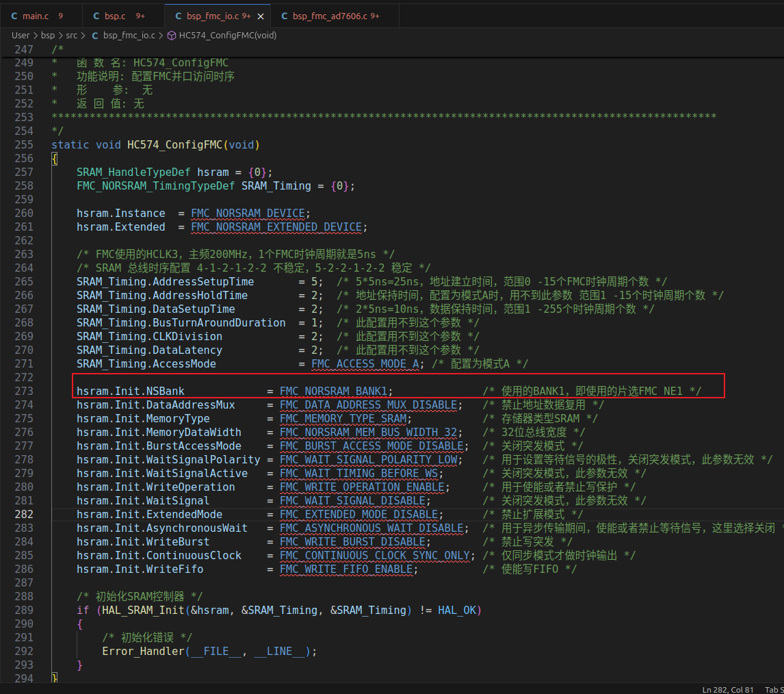The image size is (784, 694).
Task: Click FMC_MEMORY_TYPE_SRAM constant
Action: (343, 419)
